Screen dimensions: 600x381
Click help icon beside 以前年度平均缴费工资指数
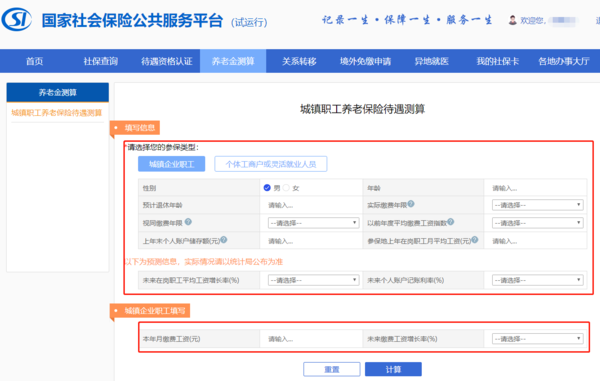tap(450, 221)
